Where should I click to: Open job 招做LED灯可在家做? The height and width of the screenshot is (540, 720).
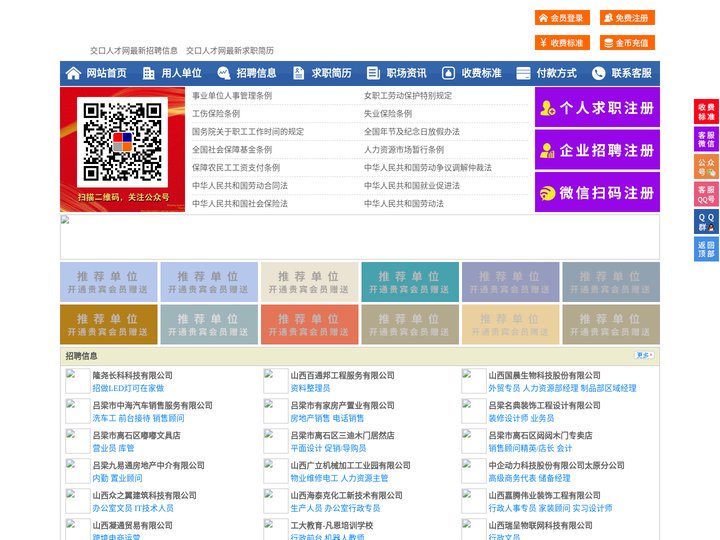point(128,388)
